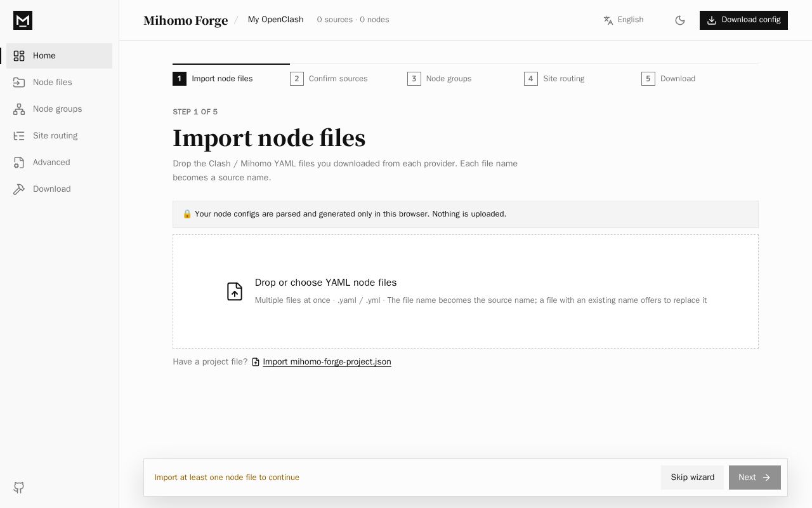The width and height of the screenshot is (812, 508).
Task: Toggle dark mode moon icon
Action: coord(680,20)
